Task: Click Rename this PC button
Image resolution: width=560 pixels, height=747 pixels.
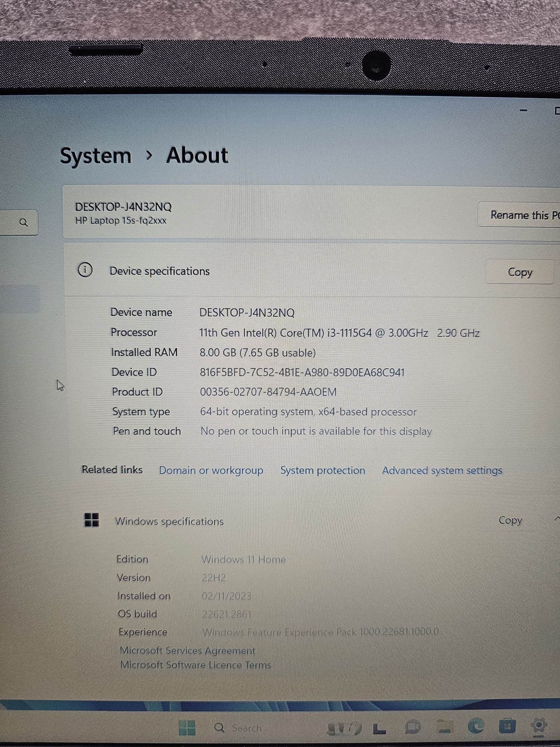Action: pyautogui.click(x=520, y=215)
